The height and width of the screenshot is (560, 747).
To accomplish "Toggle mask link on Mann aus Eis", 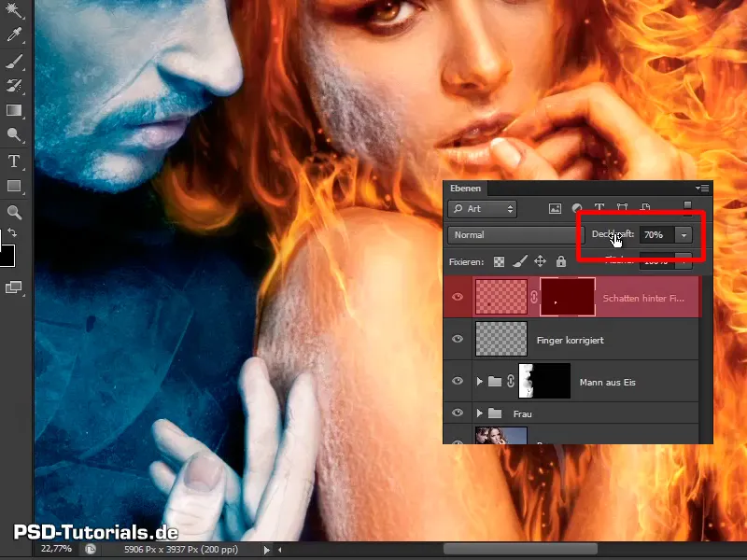I will pos(511,382).
